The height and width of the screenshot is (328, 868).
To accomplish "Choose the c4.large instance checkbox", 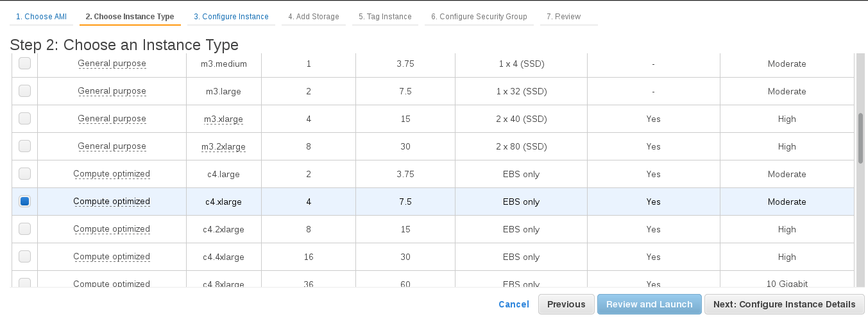I will point(24,173).
